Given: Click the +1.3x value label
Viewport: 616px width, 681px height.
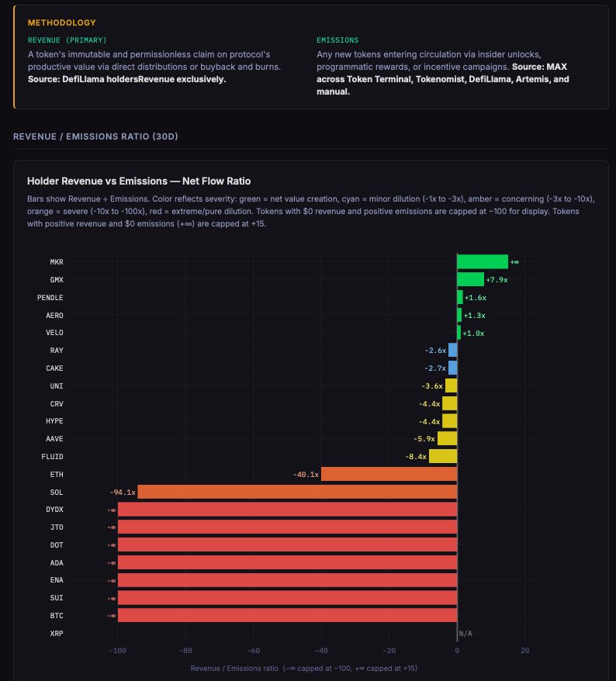Looking at the screenshot, I should [x=474, y=316].
